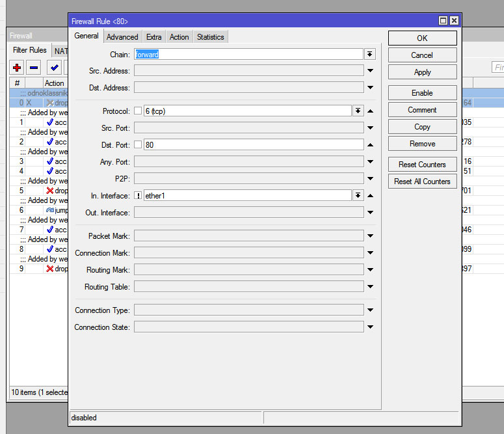
Task: Click the Reset All Counters button
Action: coord(422,182)
